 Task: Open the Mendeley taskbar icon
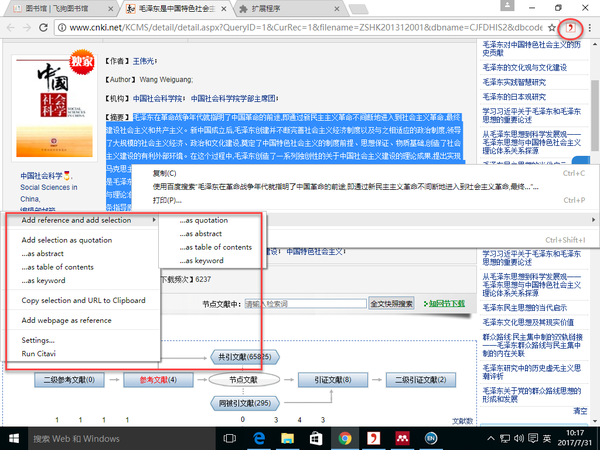coord(402,439)
